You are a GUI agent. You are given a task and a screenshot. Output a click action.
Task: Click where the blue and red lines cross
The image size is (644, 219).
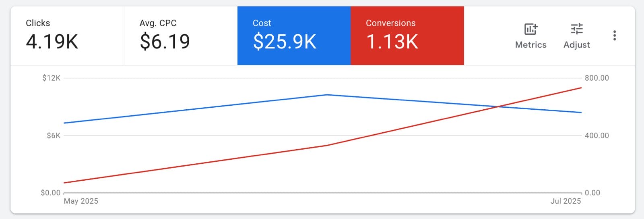tap(498, 106)
